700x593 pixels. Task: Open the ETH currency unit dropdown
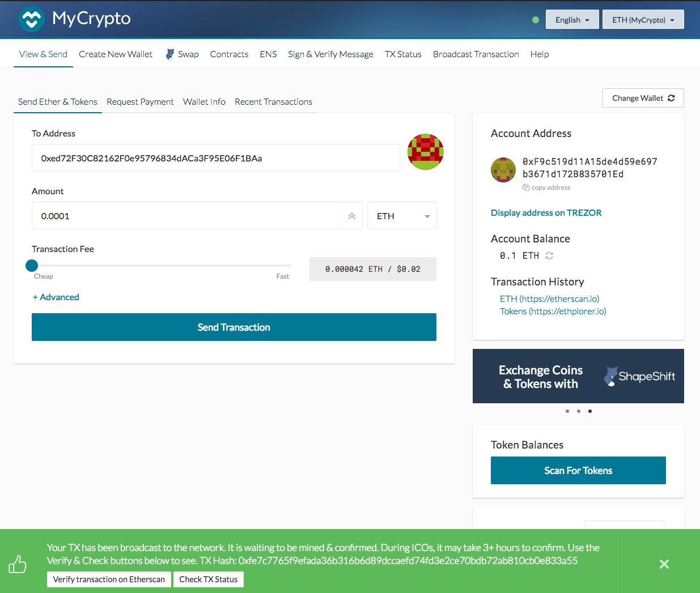pos(402,216)
